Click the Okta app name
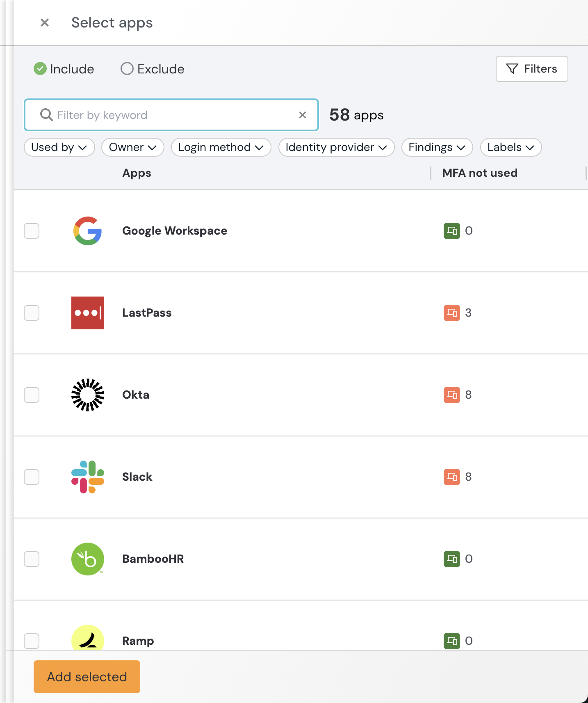 (x=136, y=395)
